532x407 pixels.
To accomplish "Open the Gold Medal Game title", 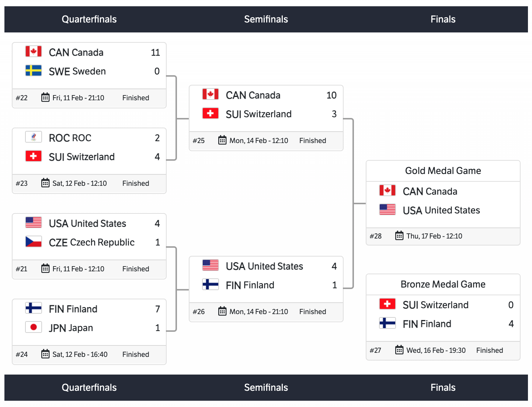I will coord(443,171).
